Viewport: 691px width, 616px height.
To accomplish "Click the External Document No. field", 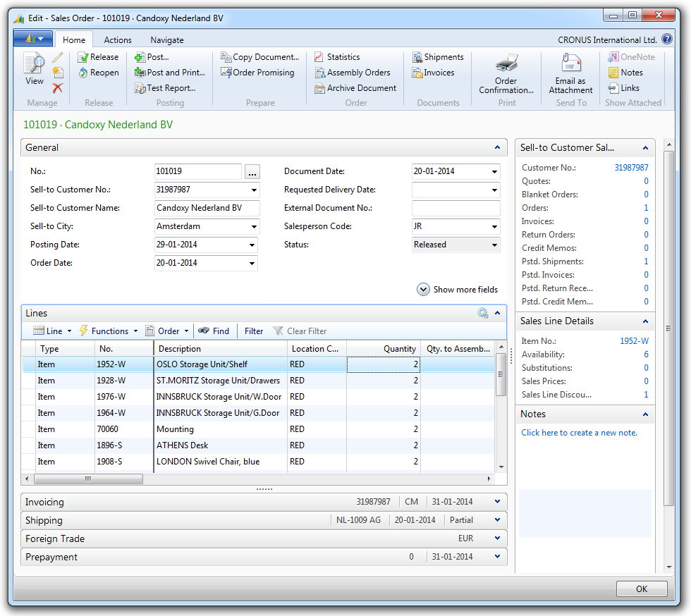I will [x=455, y=208].
